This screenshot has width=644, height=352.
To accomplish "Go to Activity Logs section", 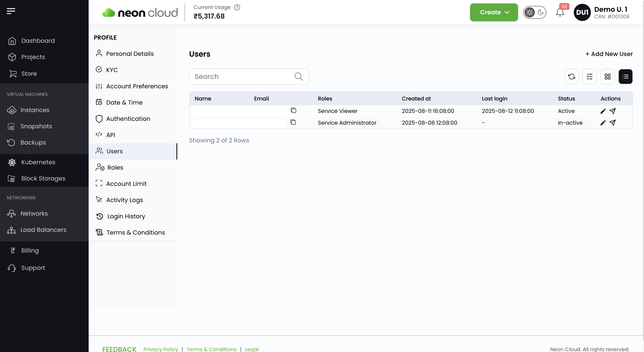I will (x=125, y=200).
